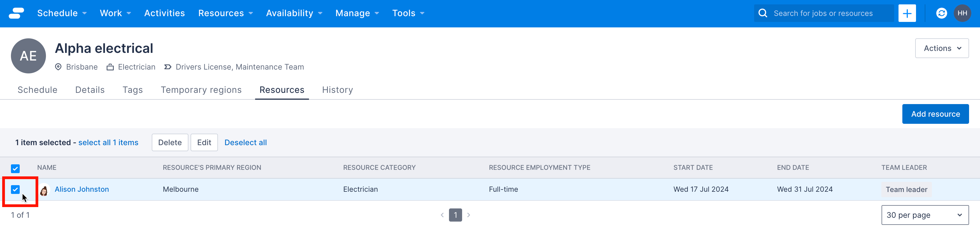
Task: Switch to the Temporary regions tab
Action: coord(201,90)
